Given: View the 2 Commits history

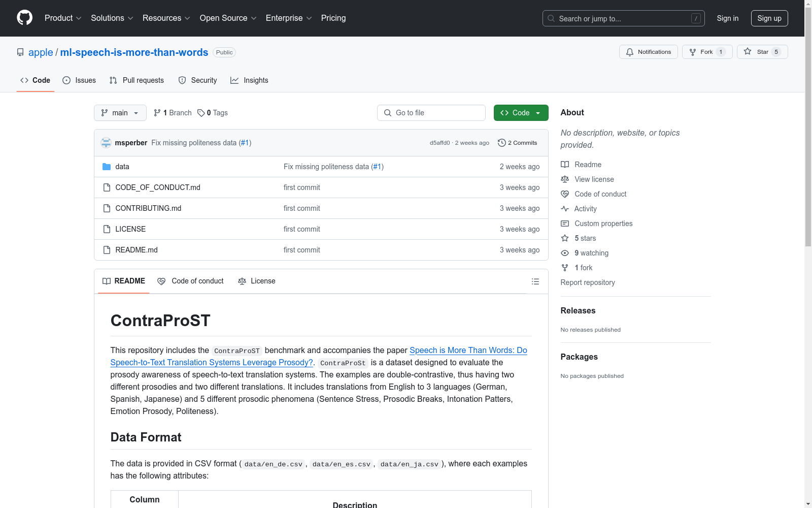Looking at the screenshot, I should tap(518, 143).
